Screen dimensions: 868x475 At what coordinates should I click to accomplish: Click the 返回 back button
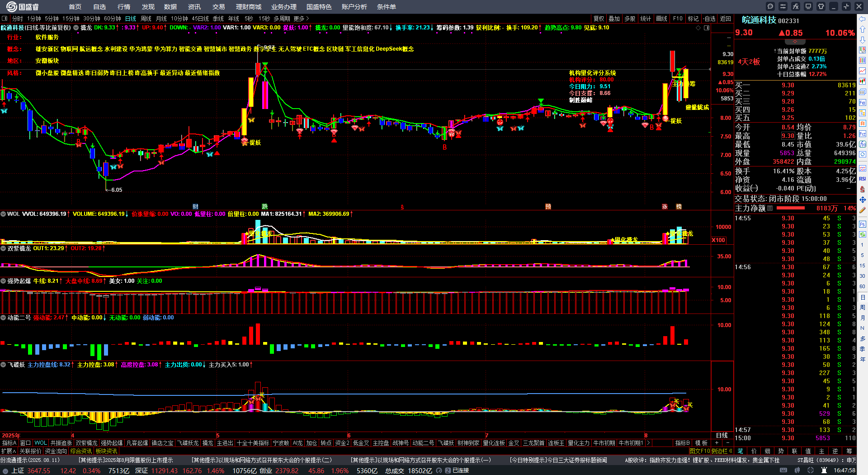click(x=726, y=19)
